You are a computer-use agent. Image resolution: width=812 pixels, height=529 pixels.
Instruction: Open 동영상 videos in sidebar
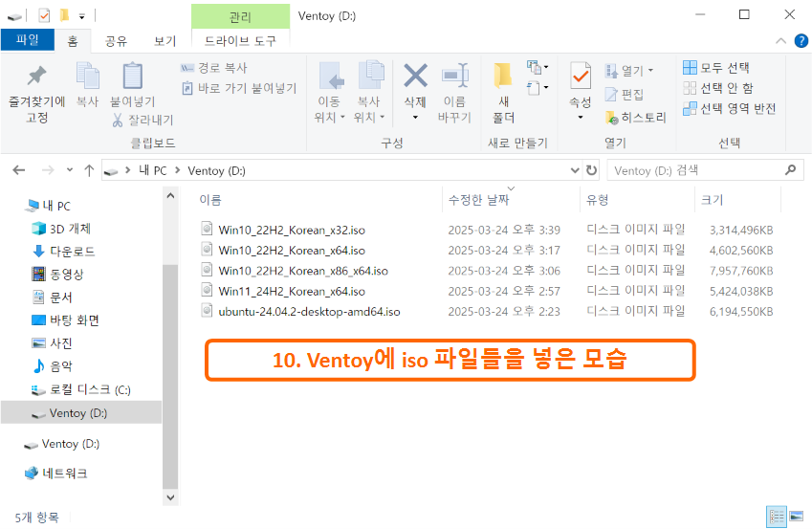click(58, 275)
